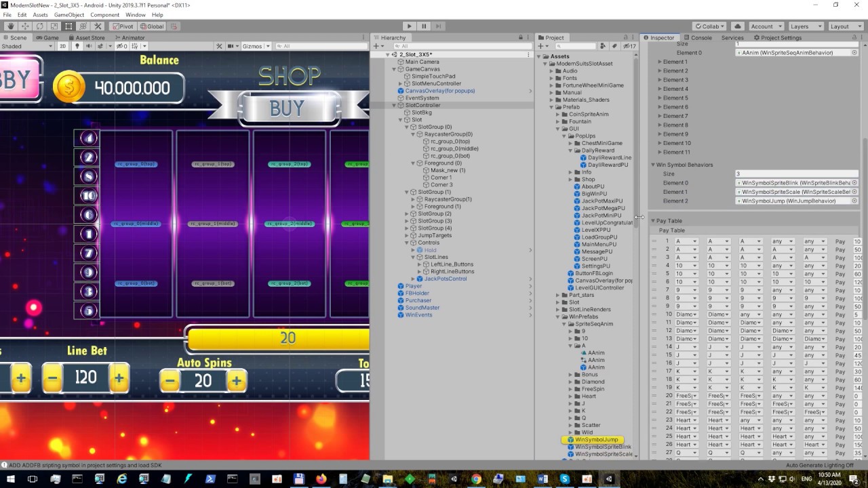Select the Rect Transform tool
The height and width of the screenshot is (488, 868).
tap(68, 26)
